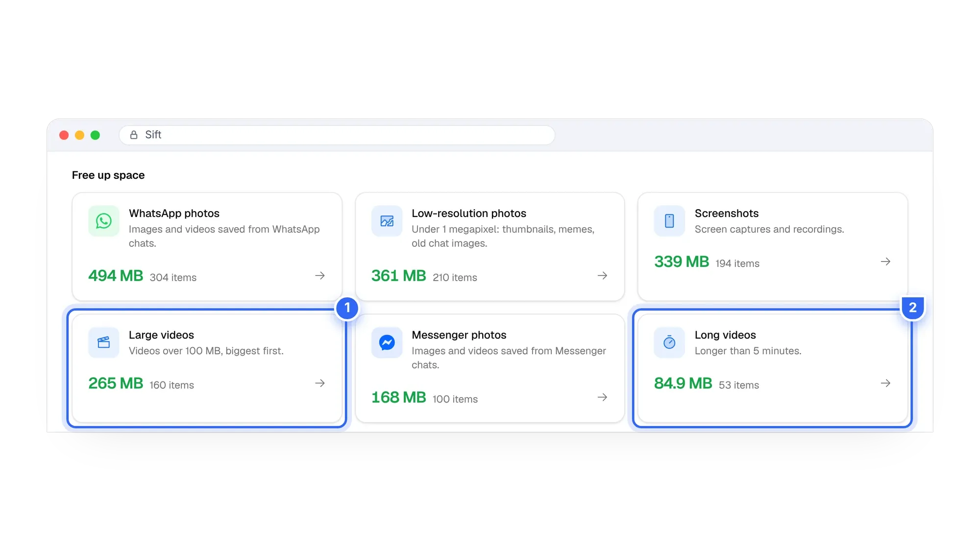Click 'Longer than 5 minutes.' description
The width and height of the screenshot is (980, 551).
coord(748,351)
